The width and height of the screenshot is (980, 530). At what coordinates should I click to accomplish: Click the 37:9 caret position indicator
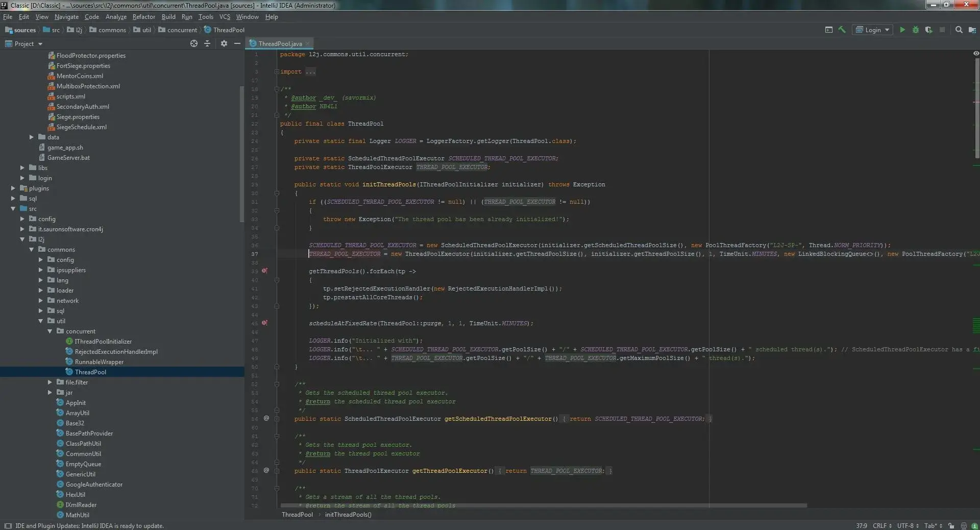point(862,525)
